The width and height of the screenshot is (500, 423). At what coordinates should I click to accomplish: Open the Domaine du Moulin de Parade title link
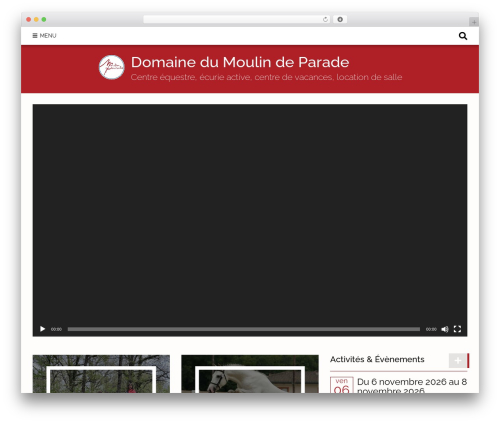(240, 62)
